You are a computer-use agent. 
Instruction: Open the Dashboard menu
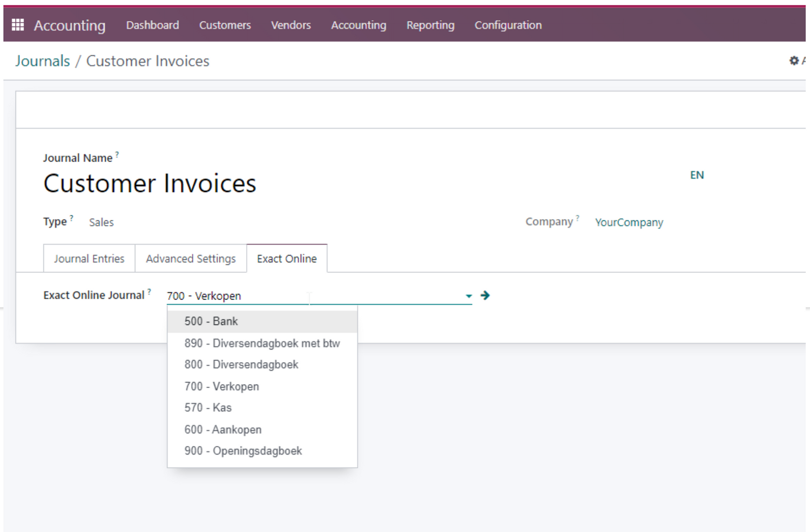[152, 25]
